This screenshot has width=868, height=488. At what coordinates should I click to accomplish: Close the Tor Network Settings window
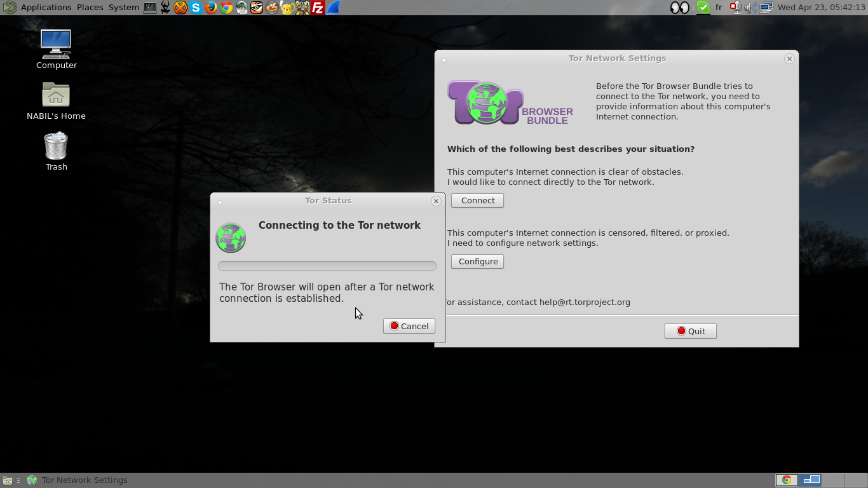click(x=789, y=58)
